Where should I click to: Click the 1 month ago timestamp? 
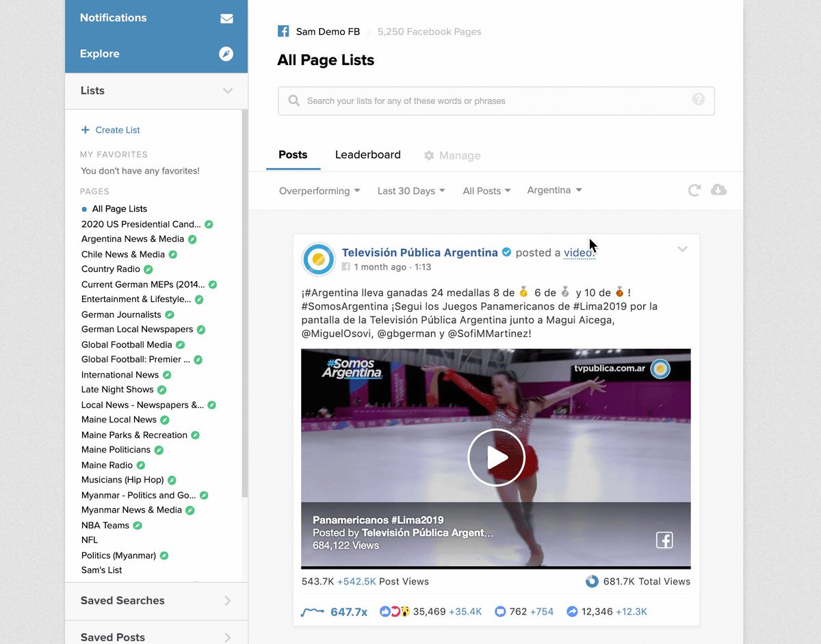click(x=380, y=267)
